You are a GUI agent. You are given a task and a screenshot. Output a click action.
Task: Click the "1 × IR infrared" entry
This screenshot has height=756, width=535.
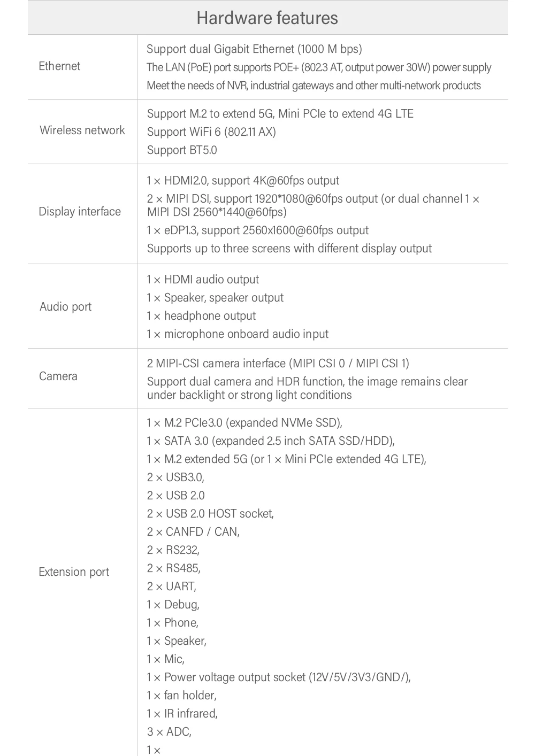(182, 714)
